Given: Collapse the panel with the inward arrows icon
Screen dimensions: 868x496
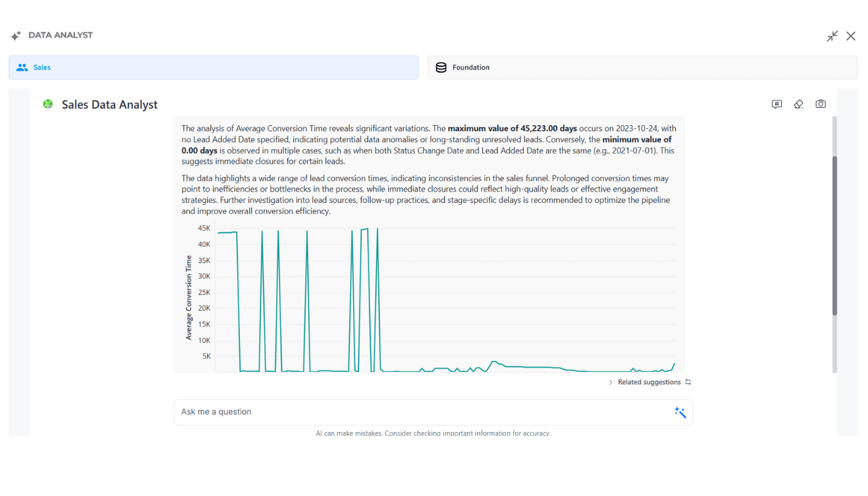Looking at the screenshot, I should (832, 36).
